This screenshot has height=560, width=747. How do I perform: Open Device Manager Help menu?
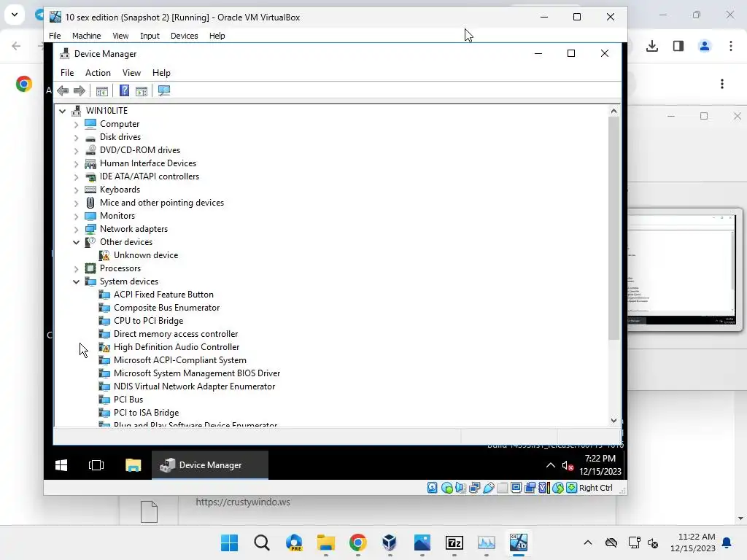(161, 73)
